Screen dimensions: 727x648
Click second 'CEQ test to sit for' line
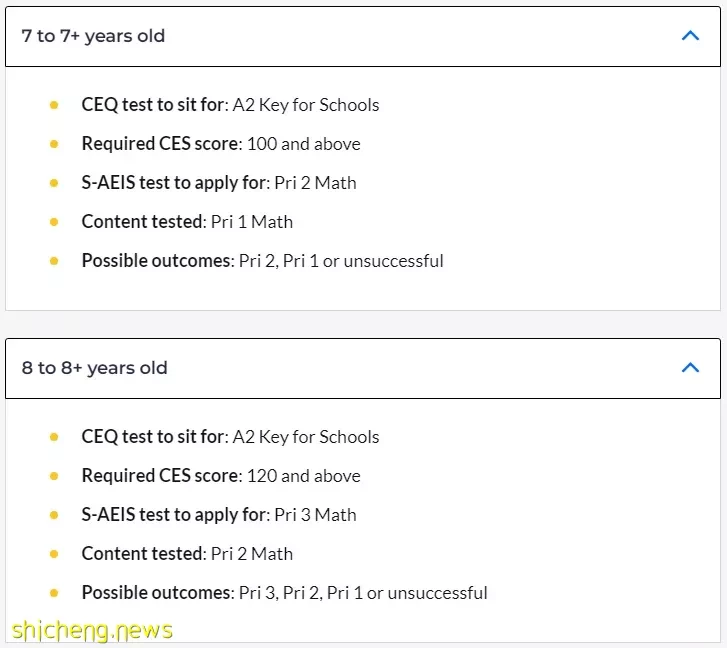pos(230,437)
